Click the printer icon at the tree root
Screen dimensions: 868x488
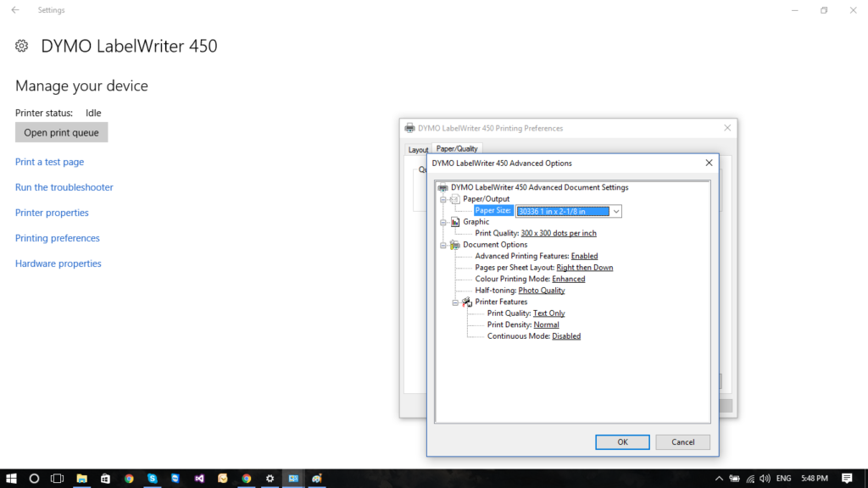point(442,187)
